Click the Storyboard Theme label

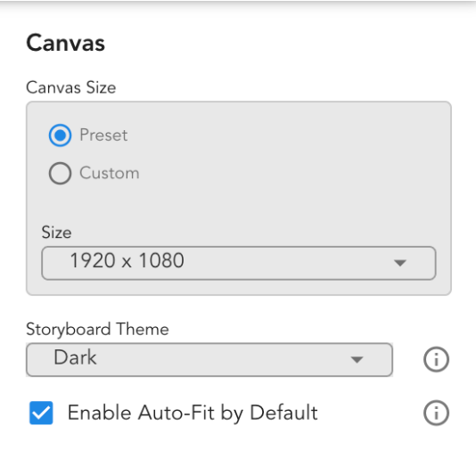click(x=97, y=330)
